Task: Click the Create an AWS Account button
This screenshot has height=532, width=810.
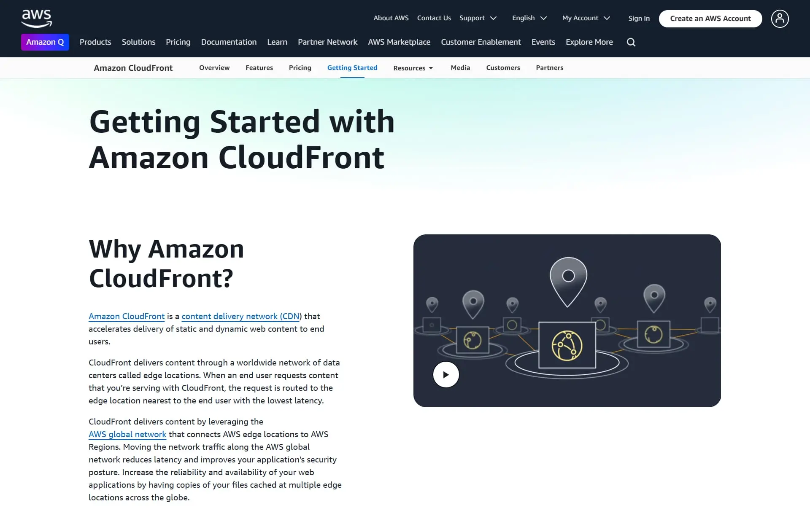Action: coord(710,19)
